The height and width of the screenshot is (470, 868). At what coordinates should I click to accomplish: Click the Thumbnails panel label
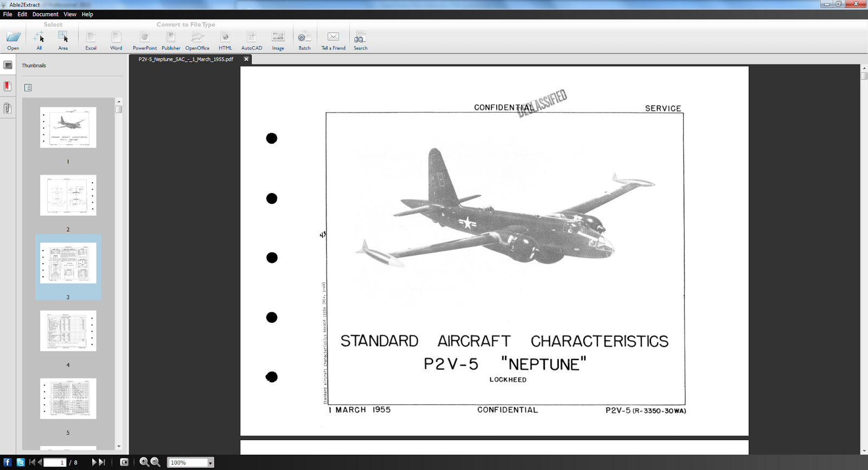point(34,66)
